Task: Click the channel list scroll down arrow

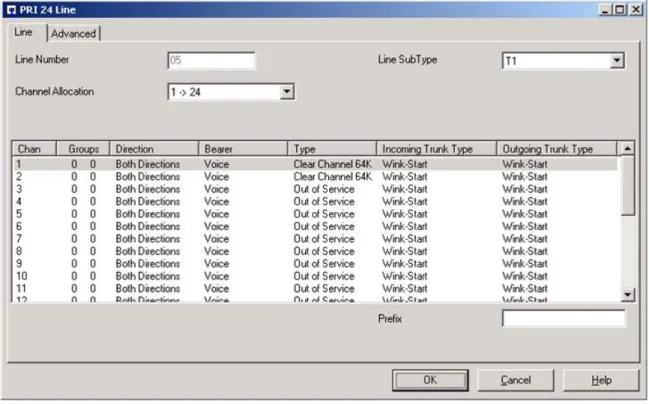Action: coord(627,294)
